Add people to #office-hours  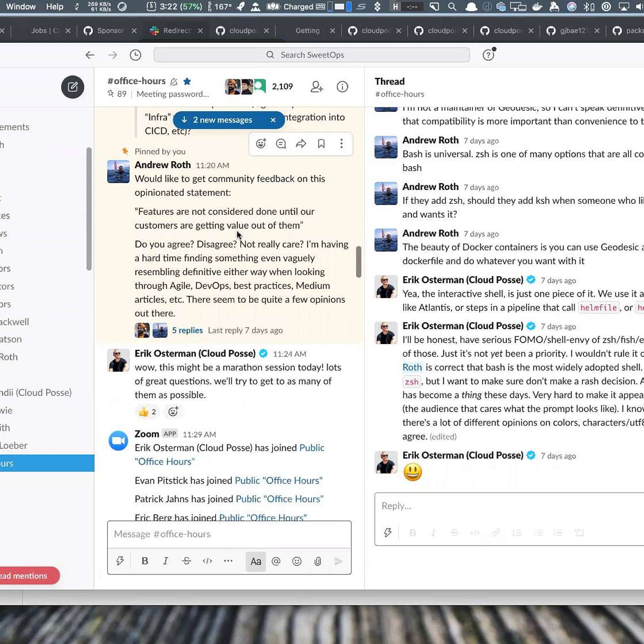[317, 86]
